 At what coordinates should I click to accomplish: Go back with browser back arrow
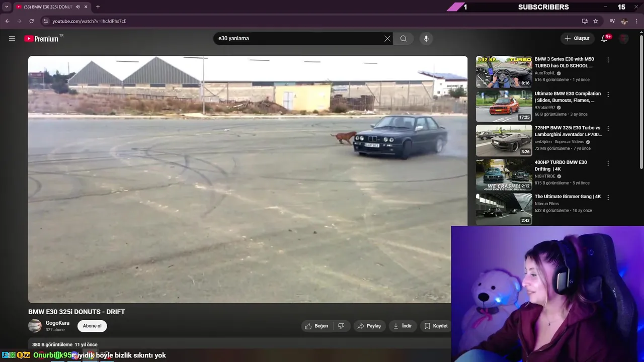(7, 21)
